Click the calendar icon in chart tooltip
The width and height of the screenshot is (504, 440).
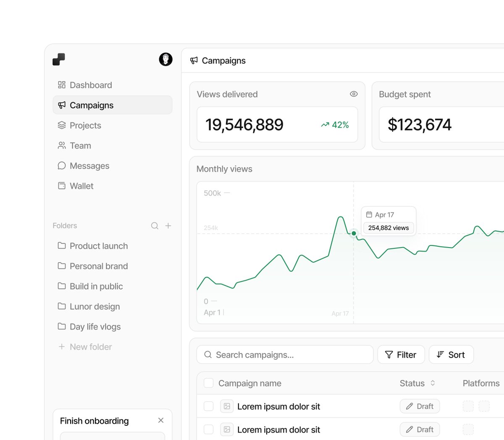pyautogui.click(x=369, y=214)
